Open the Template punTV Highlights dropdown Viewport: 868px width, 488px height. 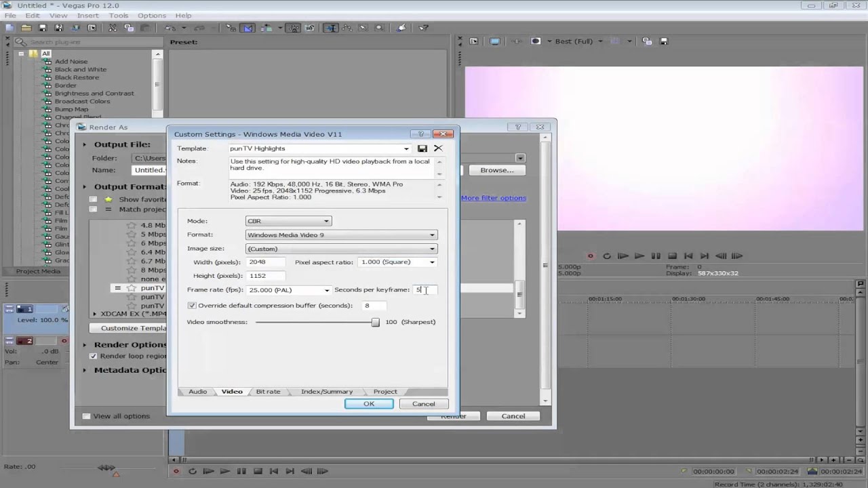click(319, 148)
